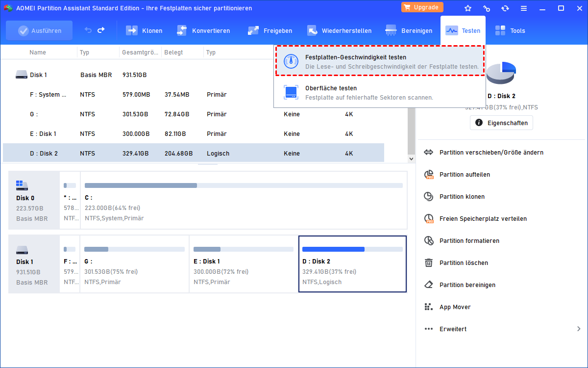Viewport: 588px width, 368px height.
Task: Select the Testen toolbar tab
Action: pyautogui.click(x=463, y=30)
